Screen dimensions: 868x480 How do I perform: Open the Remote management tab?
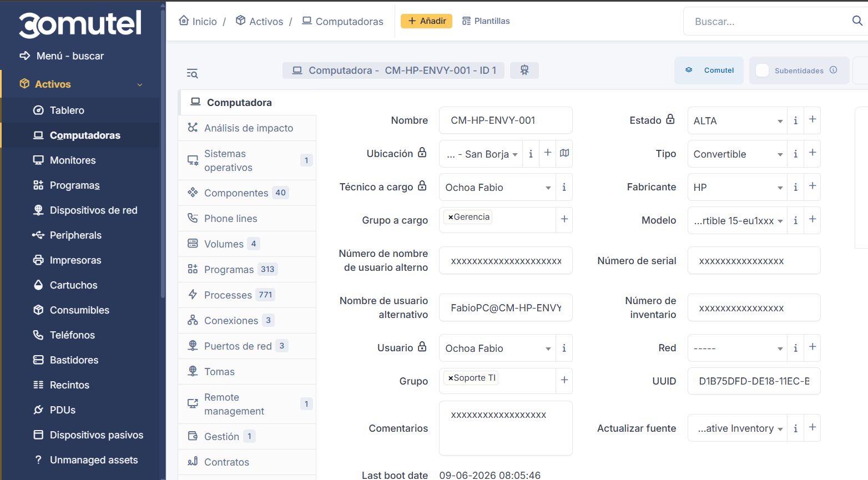(247, 404)
